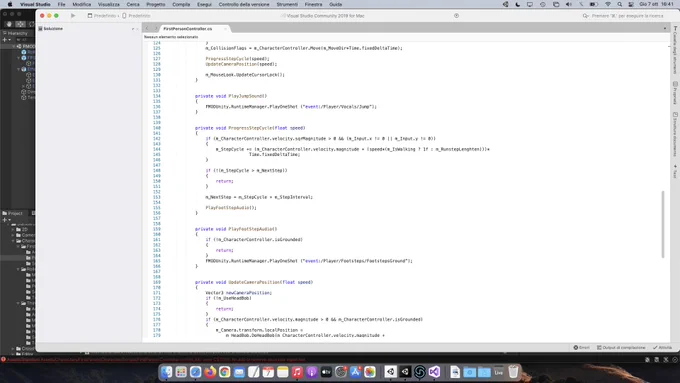Screen dimensions: 680x383
Task: Select the Move tool in Unity toolbar
Action: tap(20, 24)
